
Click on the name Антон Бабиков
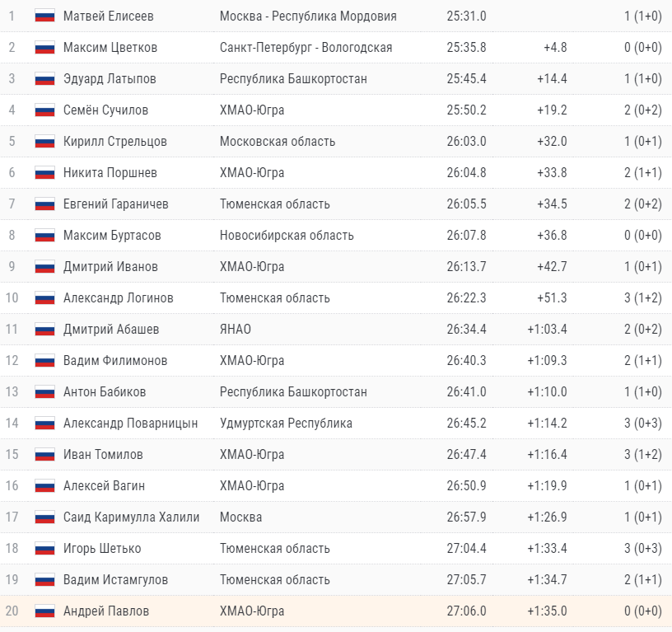click(105, 392)
